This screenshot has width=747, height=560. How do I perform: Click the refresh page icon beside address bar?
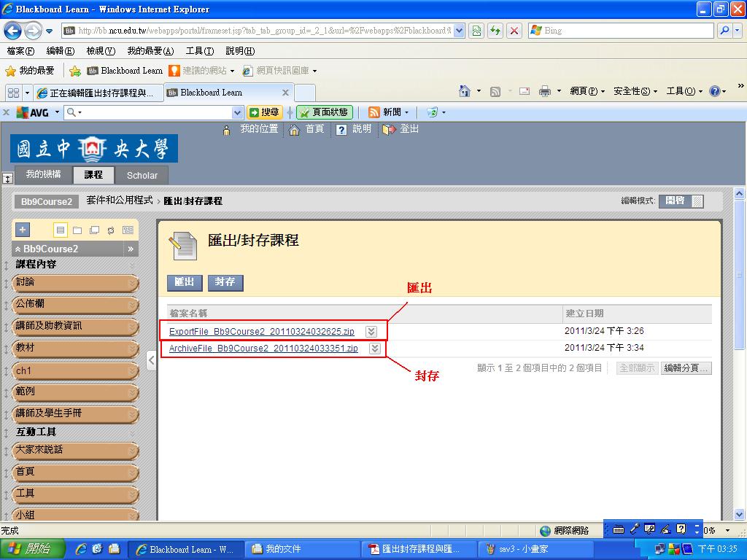tap(495, 31)
